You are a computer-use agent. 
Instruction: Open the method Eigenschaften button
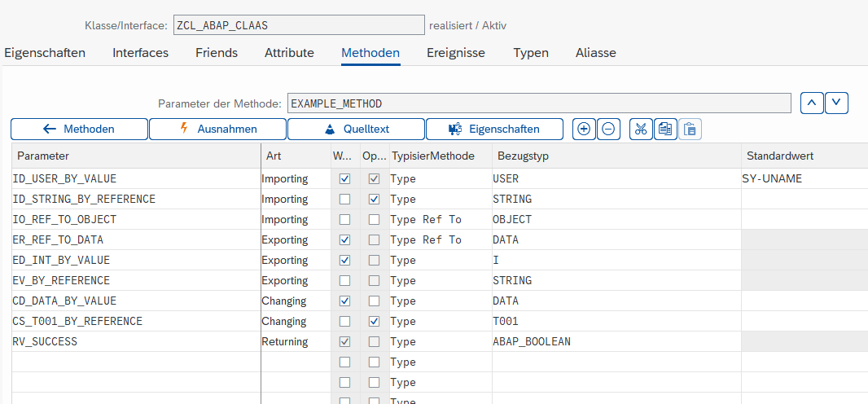coord(494,129)
